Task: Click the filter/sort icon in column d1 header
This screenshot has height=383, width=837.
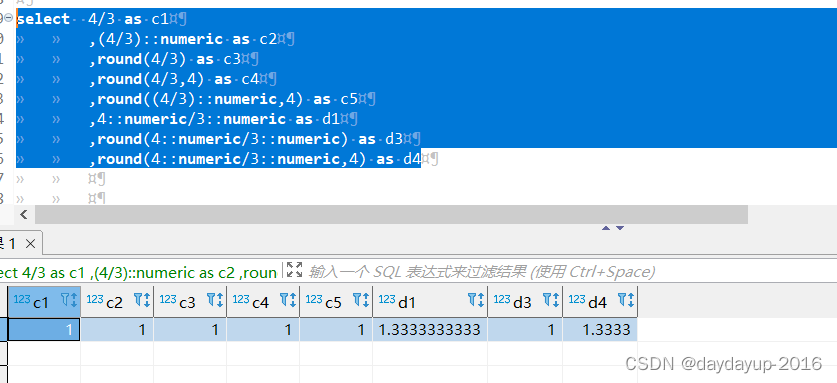Action: pos(476,300)
